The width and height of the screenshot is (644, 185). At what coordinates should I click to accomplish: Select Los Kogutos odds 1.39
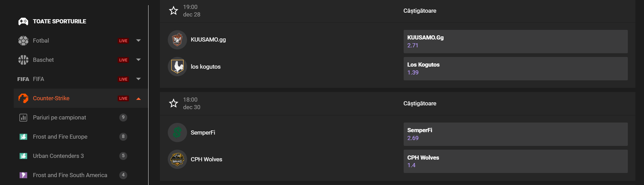[515, 69]
